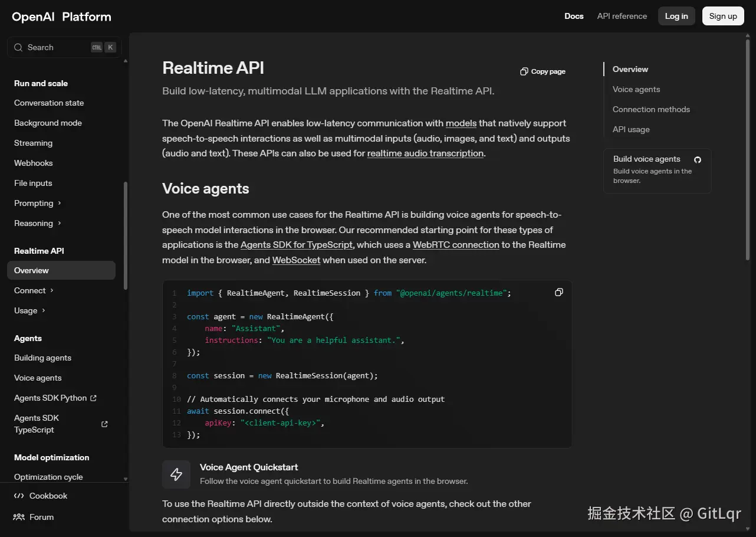Open Voice agents in sidebar

point(38,378)
